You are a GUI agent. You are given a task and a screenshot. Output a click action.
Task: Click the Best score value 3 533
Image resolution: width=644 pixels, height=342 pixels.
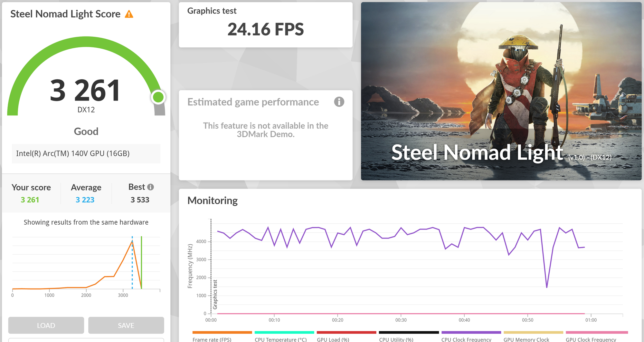coord(140,200)
